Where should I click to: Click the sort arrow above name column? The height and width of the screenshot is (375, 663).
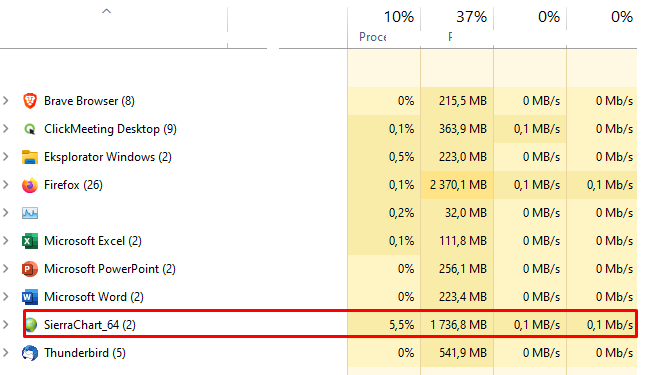(x=107, y=11)
